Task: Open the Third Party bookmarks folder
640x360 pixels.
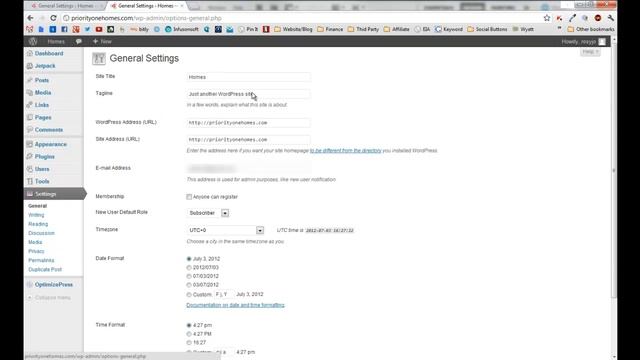Action: coord(363,29)
